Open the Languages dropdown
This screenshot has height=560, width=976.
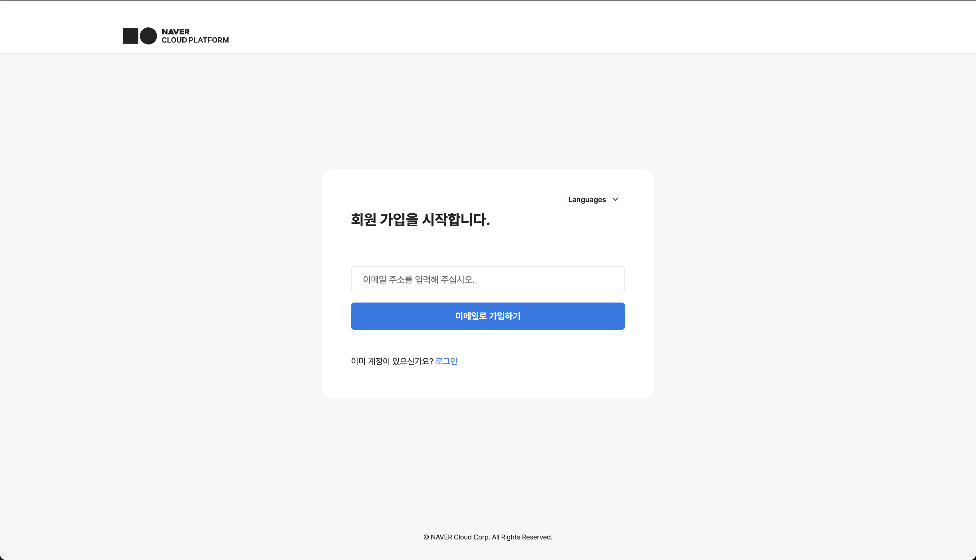(x=593, y=199)
